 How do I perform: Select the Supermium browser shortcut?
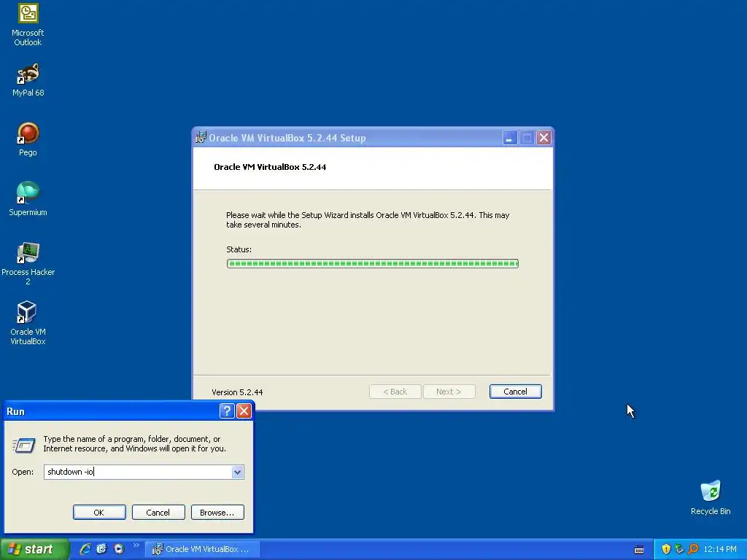[x=28, y=199]
